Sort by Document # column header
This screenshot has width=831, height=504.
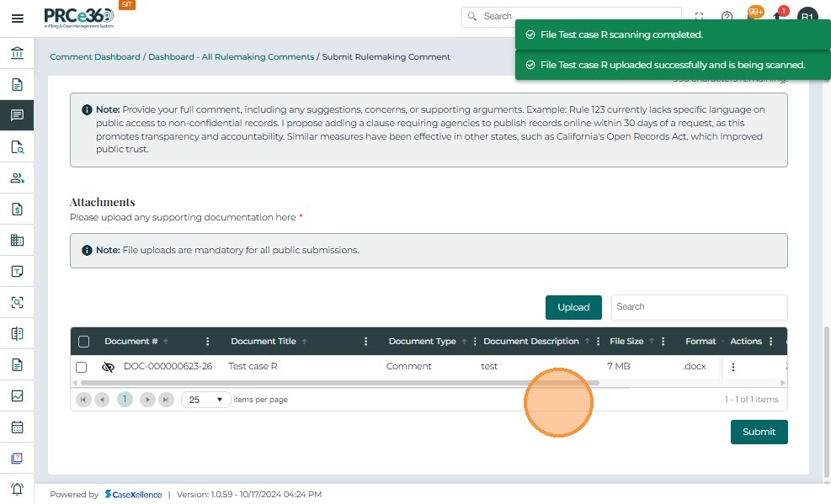tap(131, 342)
